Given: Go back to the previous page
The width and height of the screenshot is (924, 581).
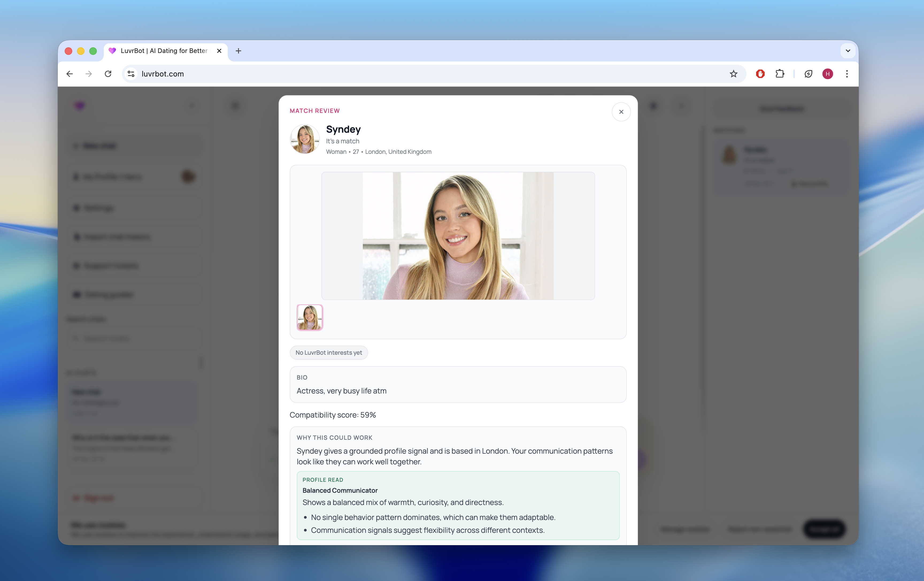Looking at the screenshot, I should point(70,74).
